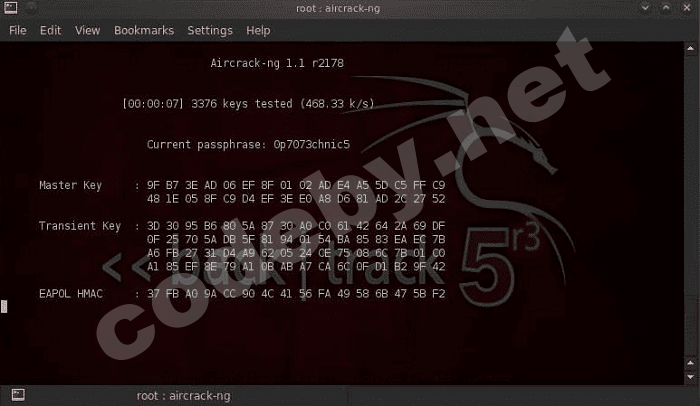
Task: Open the File menu
Action: (x=17, y=30)
